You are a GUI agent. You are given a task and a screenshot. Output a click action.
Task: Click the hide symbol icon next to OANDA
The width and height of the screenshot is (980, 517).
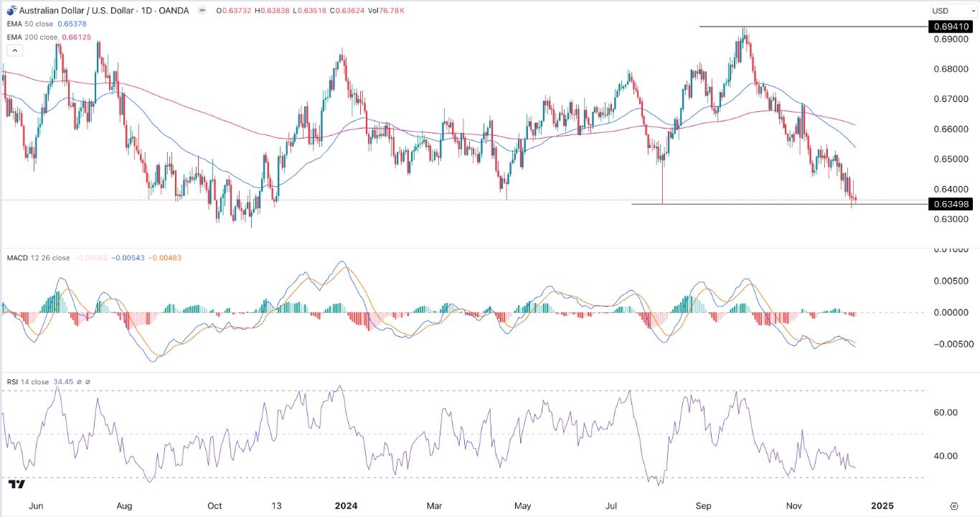click(202, 11)
